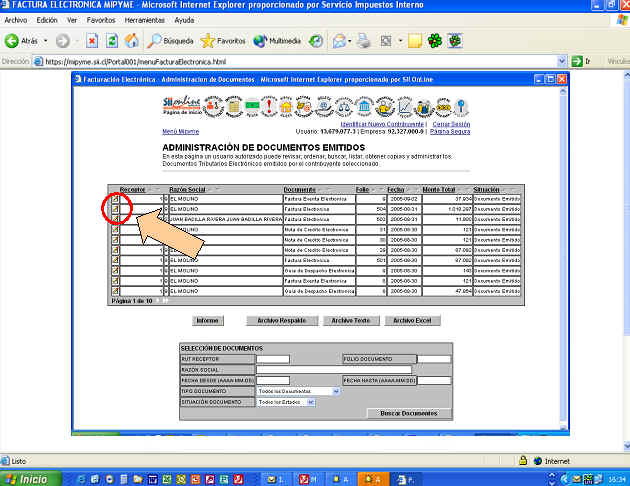Click the Cerrar Sesión link
This screenshot has width=630, height=486.
tap(451, 124)
